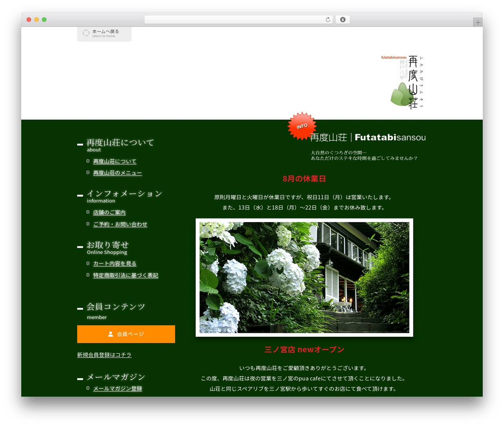Open カート内容を見る link
Image resolution: width=504 pixels, height=427 pixels.
115,264
